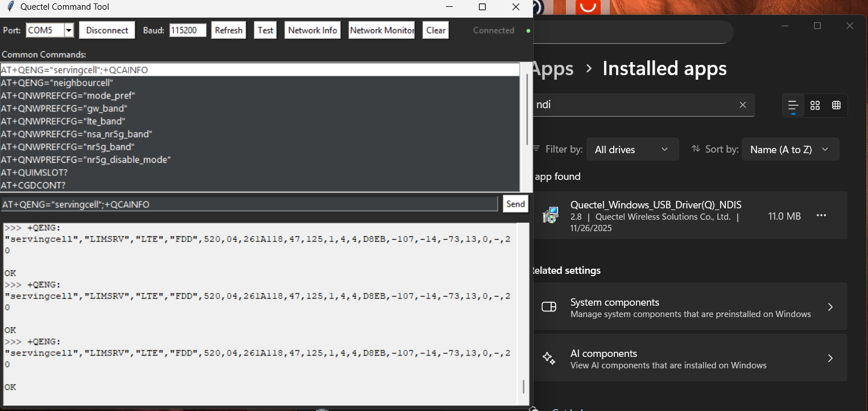The height and width of the screenshot is (411, 868).
Task: Switch to list view icon
Action: (793, 105)
